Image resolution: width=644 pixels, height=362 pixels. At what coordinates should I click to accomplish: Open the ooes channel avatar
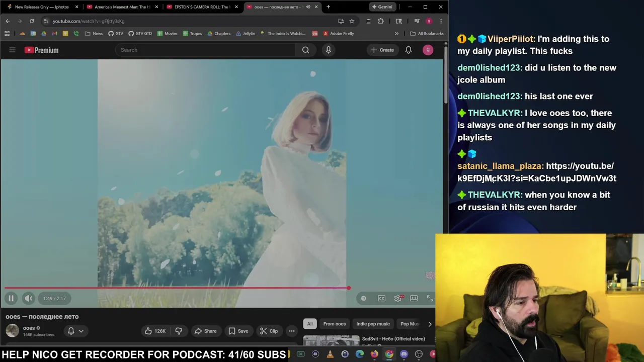(x=12, y=330)
